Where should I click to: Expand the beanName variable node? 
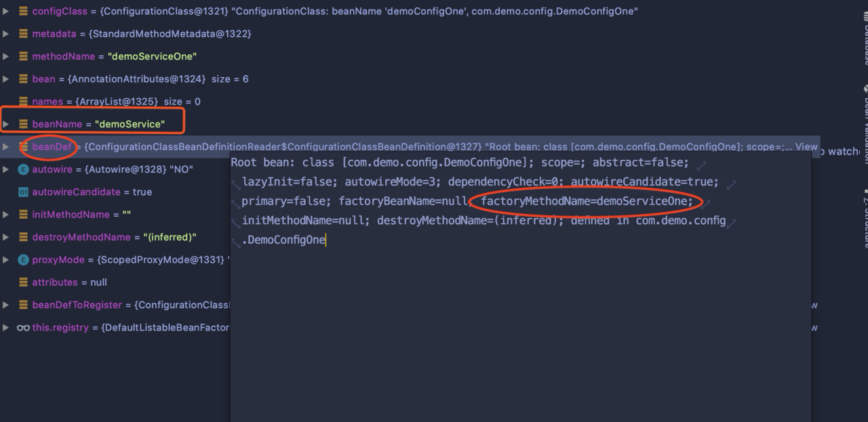click(5, 124)
